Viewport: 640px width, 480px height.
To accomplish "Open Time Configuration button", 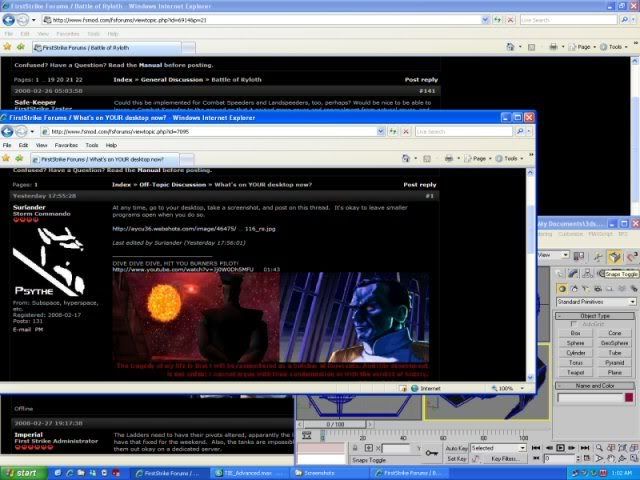I will pyautogui.click(x=587, y=458).
